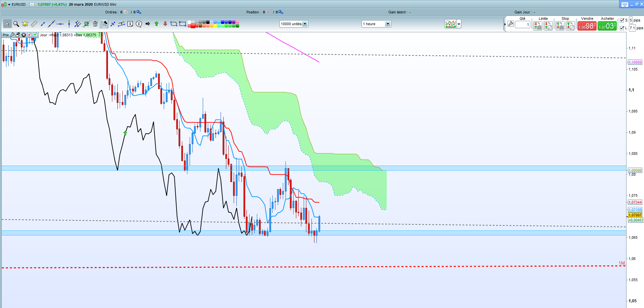Select the arrow cursor tool

7,24
